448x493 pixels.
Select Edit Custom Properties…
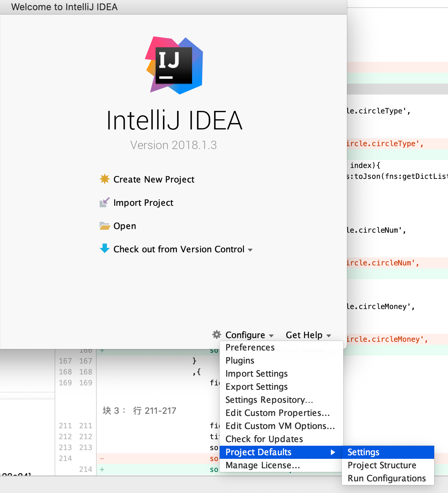tap(281, 413)
